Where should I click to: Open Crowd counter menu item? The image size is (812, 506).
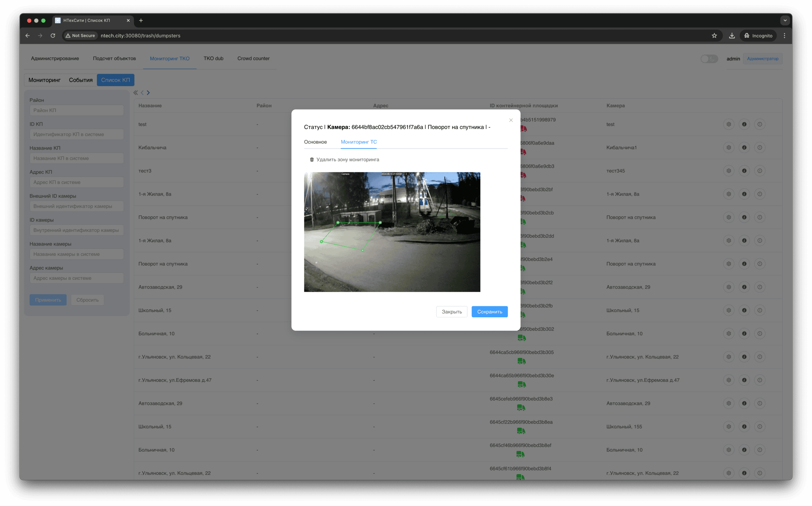pos(253,58)
